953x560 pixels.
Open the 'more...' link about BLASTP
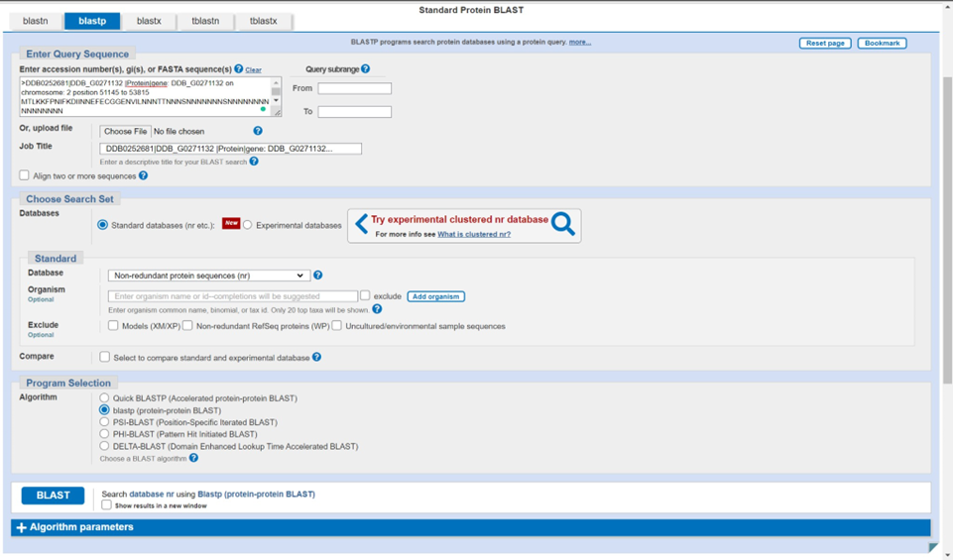(580, 42)
